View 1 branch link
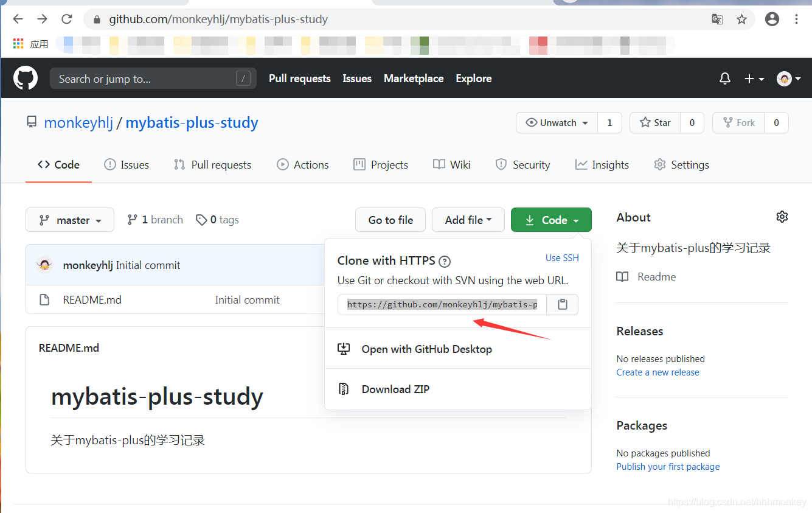 155,220
